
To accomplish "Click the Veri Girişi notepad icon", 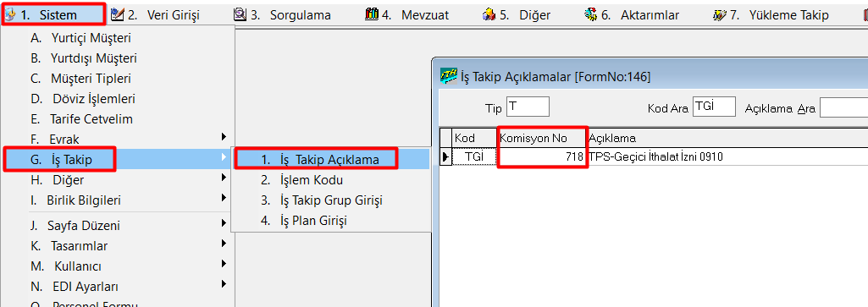I will (117, 14).
